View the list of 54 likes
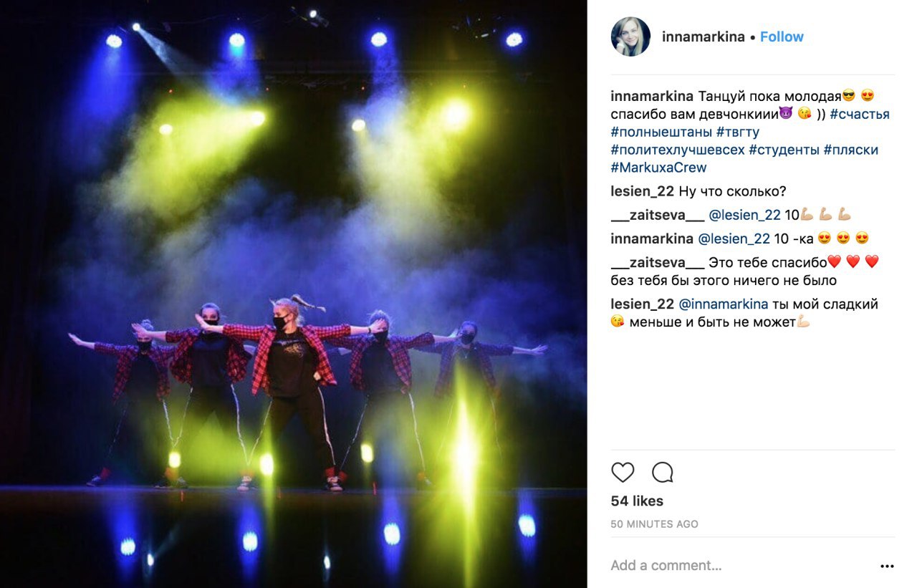917x588 pixels. point(637,501)
